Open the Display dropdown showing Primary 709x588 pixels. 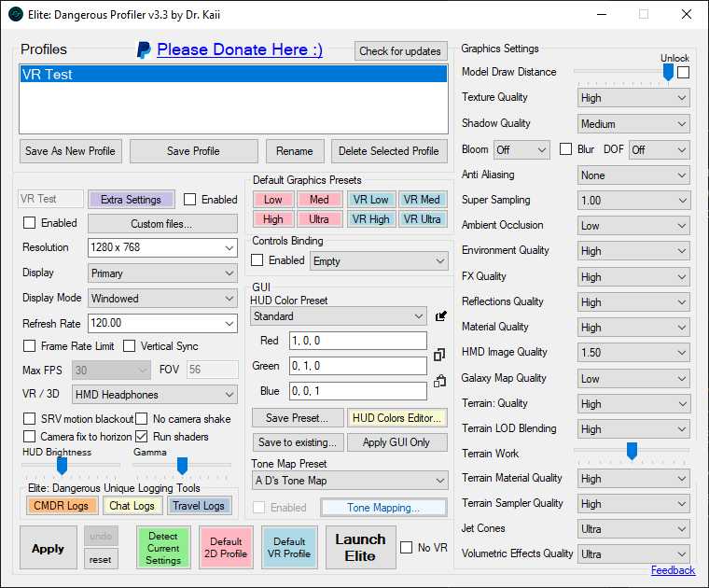click(x=162, y=273)
